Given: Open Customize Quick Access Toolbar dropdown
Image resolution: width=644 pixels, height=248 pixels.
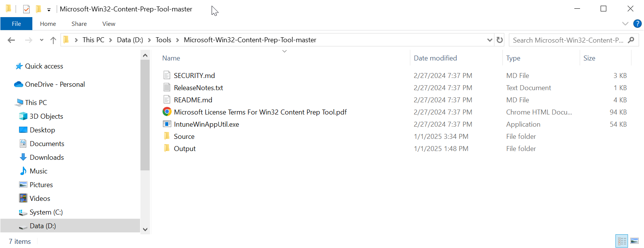Looking at the screenshot, I should (x=49, y=10).
